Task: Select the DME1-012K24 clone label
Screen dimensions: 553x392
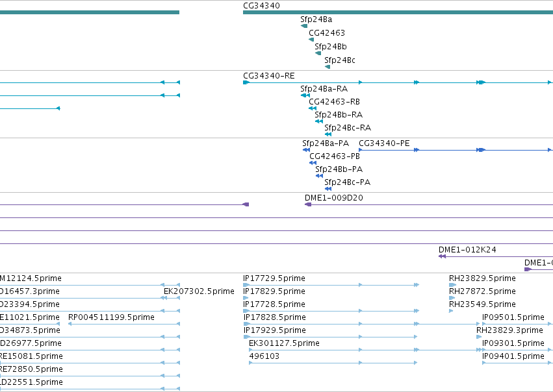Action: point(467,250)
